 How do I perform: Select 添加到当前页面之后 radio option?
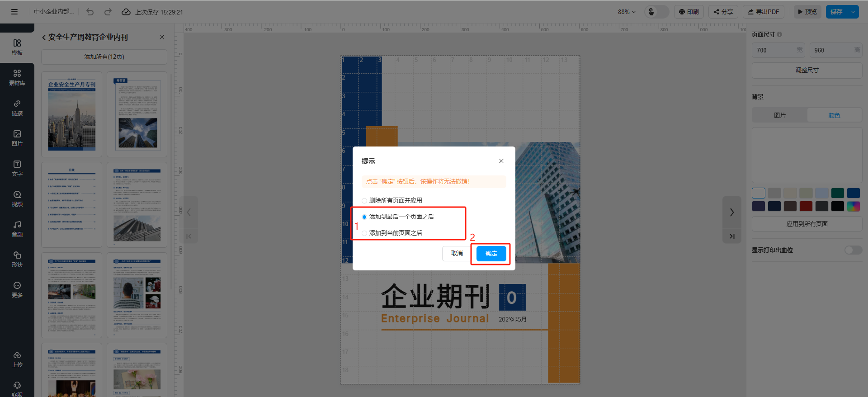pyautogui.click(x=364, y=233)
